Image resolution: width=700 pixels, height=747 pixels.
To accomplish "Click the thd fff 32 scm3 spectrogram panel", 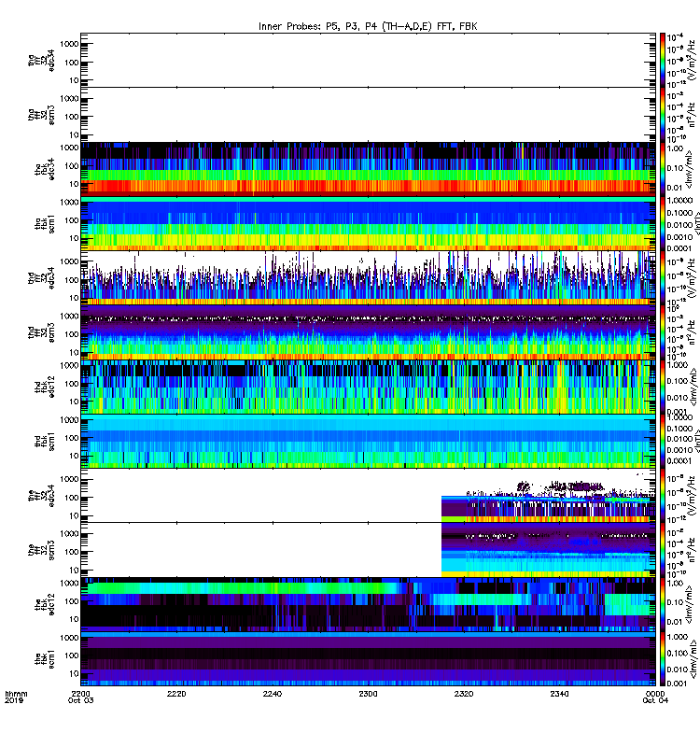I will click(x=368, y=332).
